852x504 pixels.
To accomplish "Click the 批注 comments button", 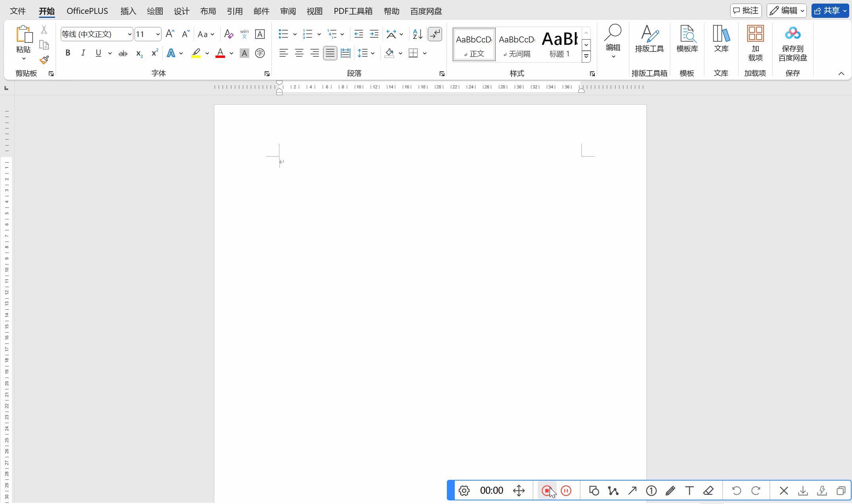I will 746,11.
